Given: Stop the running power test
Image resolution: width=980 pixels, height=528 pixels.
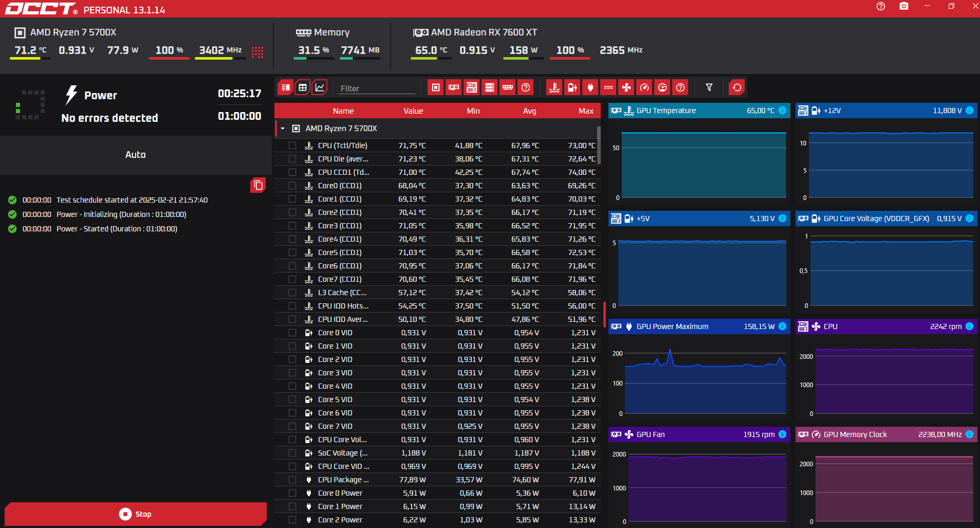Looking at the screenshot, I should click(x=136, y=514).
